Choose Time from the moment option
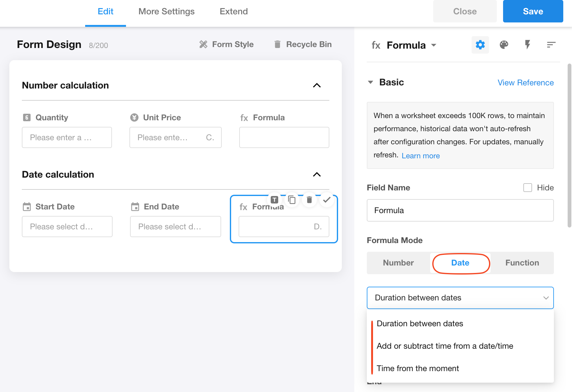The height and width of the screenshot is (392, 572). tap(418, 368)
